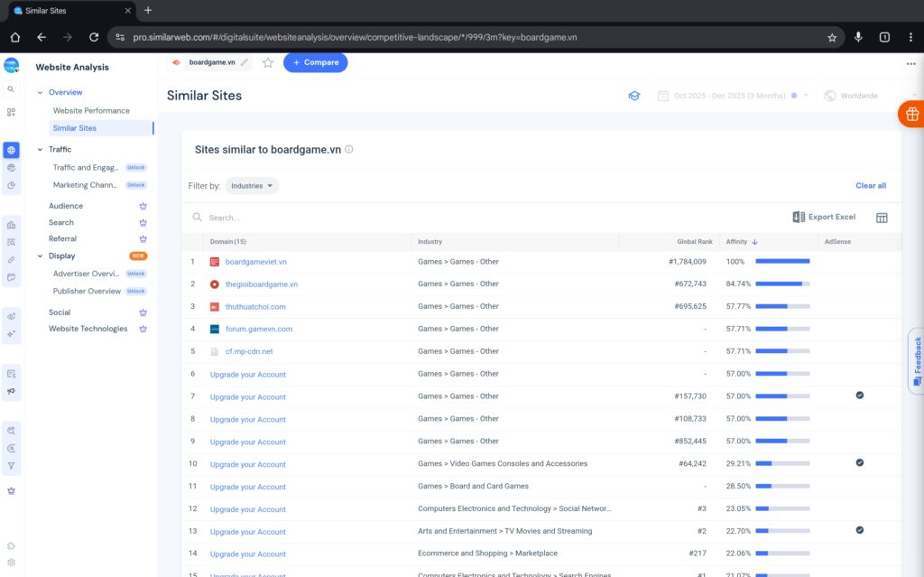This screenshot has width=924, height=577.
Task: Toggle the star beside the Referral section
Action: 142,238
